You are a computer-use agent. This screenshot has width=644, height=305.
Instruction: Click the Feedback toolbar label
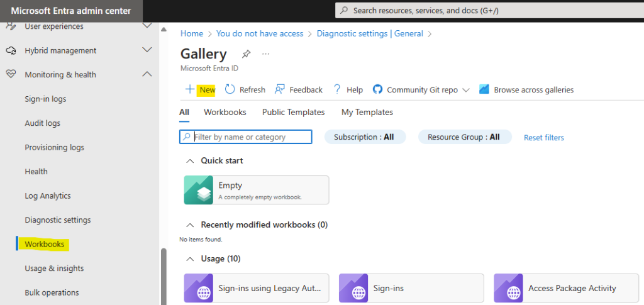(x=306, y=90)
